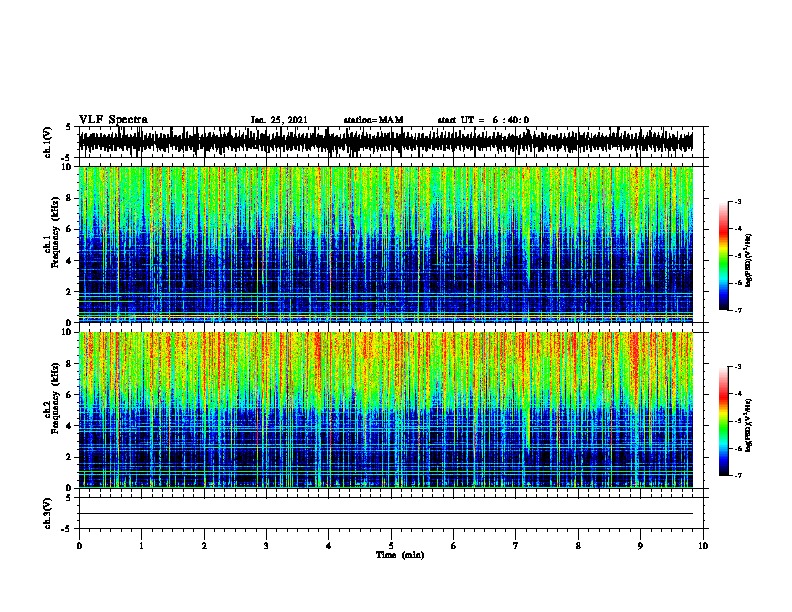The image size is (792, 612).
Task: Click the "8" kHz tick of ch.2 spectrogram
Action: pos(69,364)
